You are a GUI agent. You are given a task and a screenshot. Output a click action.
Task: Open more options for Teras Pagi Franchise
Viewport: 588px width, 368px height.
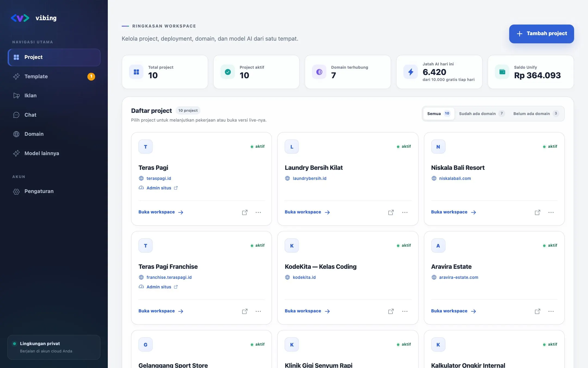point(258,311)
